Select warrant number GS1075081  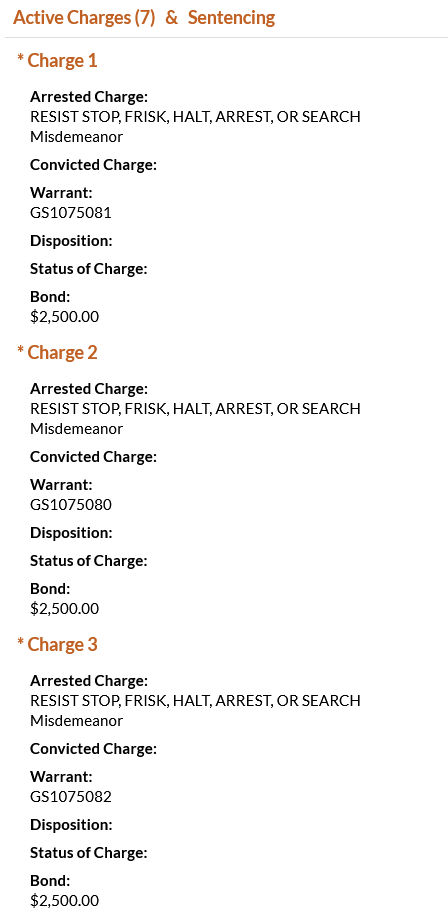coord(70,213)
